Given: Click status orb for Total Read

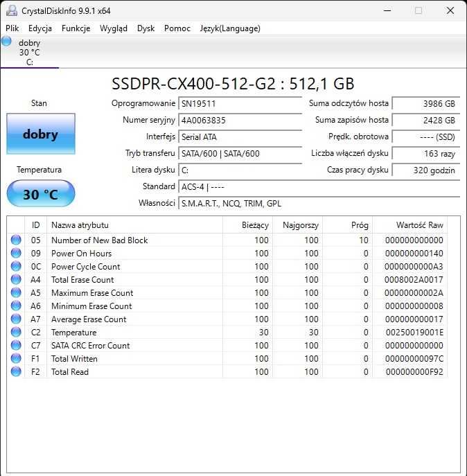Looking at the screenshot, I should click(16, 371).
